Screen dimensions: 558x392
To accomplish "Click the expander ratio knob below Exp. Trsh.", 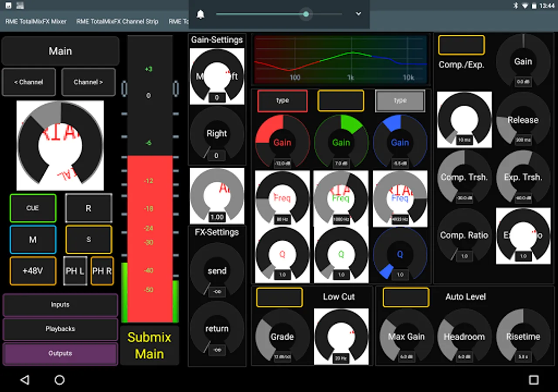I will tap(523, 236).
